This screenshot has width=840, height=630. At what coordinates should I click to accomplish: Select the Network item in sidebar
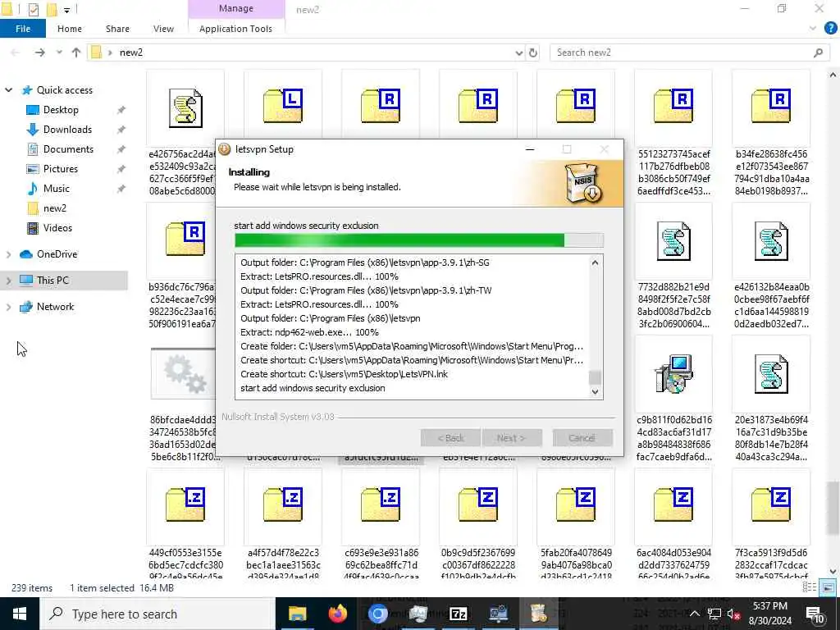55,307
